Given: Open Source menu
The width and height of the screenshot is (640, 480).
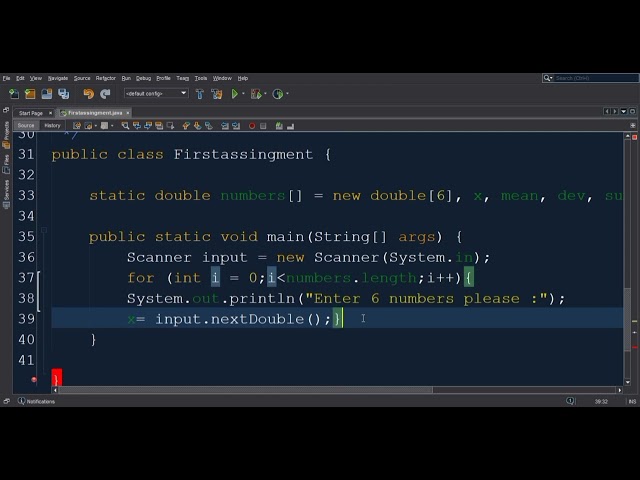Looking at the screenshot, I should point(82,78).
